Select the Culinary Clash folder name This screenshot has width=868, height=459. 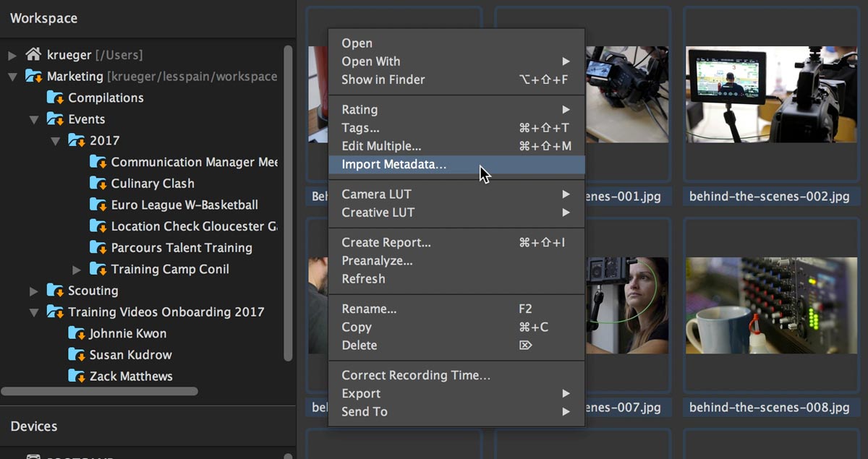coord(153,184)
